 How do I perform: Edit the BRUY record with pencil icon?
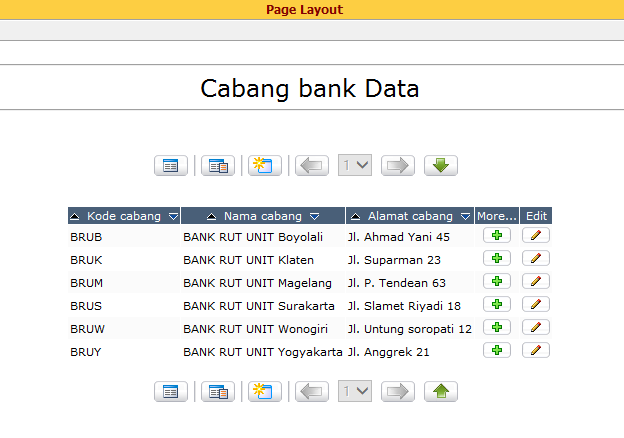click(x=536, y=350)
